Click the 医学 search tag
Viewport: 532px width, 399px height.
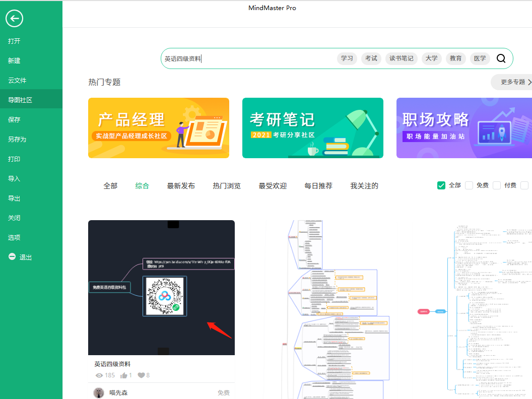pyautogui.click(x=480, y=58)
